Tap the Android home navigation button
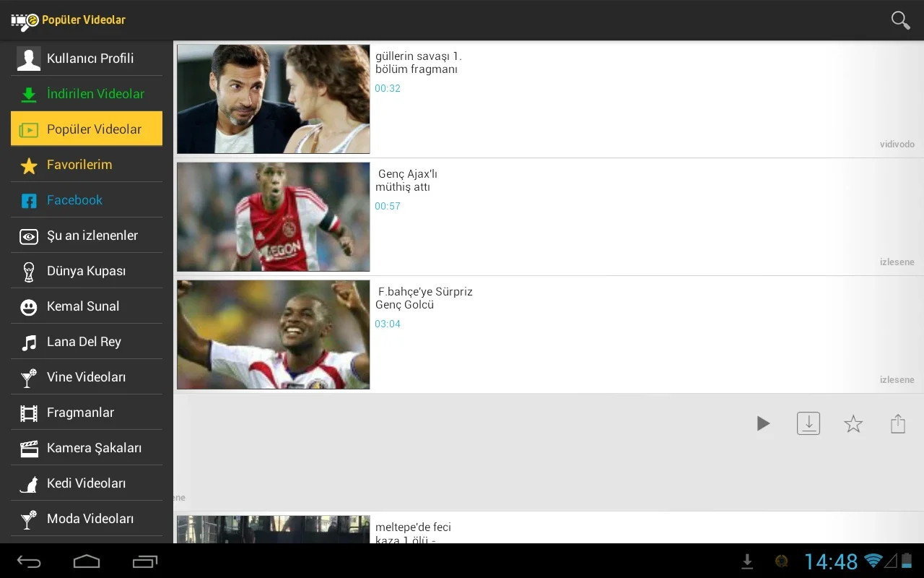The height and width of the screenshot is (578, 924). [x=87, y=561]
